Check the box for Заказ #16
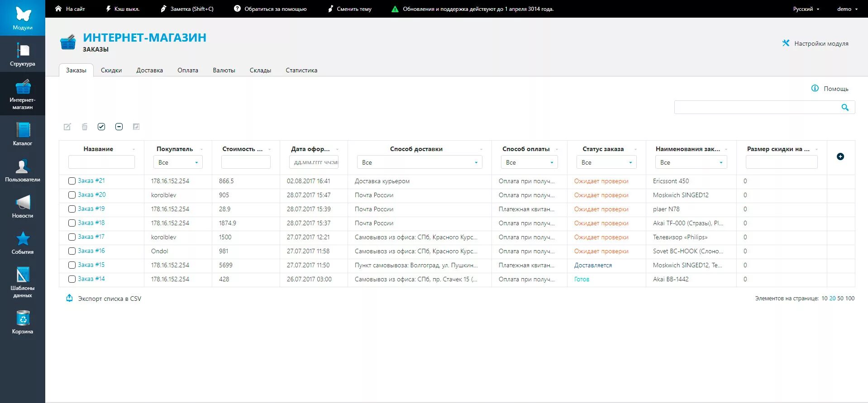This screenshot has height=403, width=868. pyautogui.click(x=72, y=251)
